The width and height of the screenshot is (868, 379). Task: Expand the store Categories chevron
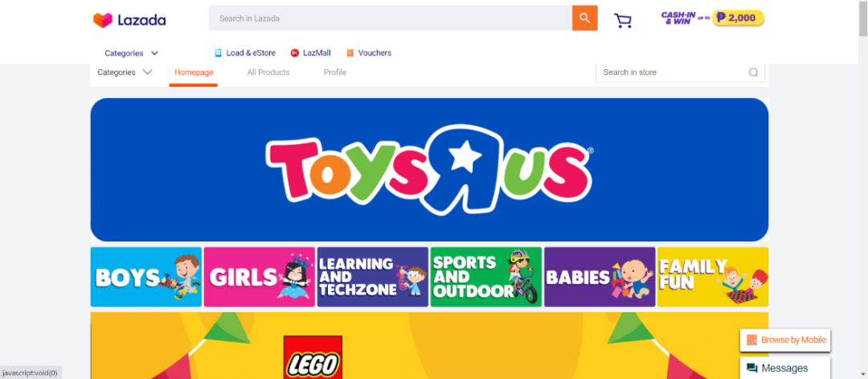(147, 72)
